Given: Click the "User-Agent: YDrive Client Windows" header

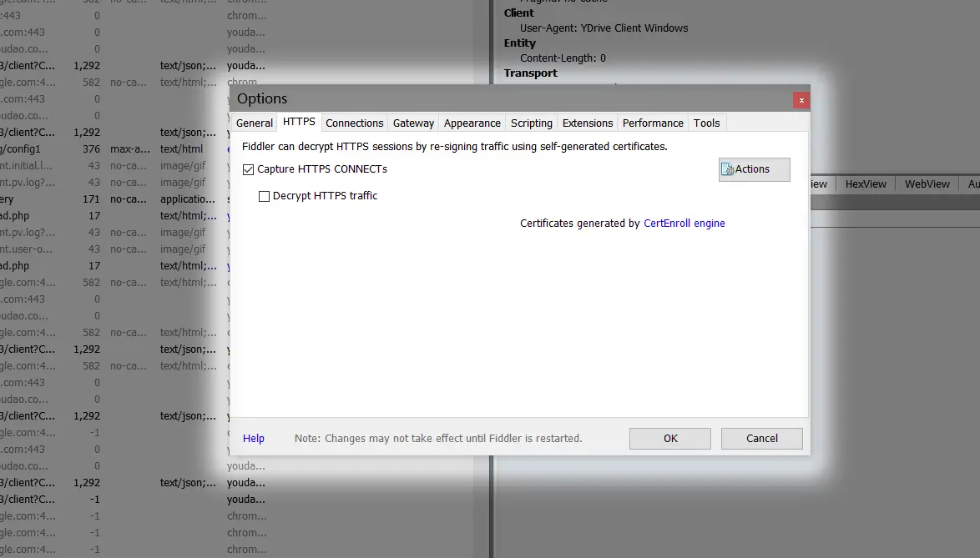Looking at the screenshot, I should click(x=604, y=28).
